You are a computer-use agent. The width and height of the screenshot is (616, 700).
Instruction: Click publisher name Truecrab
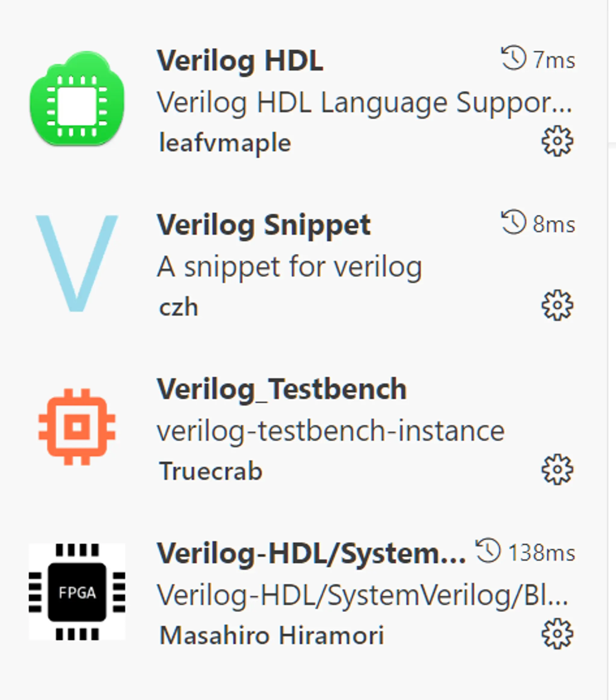click(x=211, y=471)
